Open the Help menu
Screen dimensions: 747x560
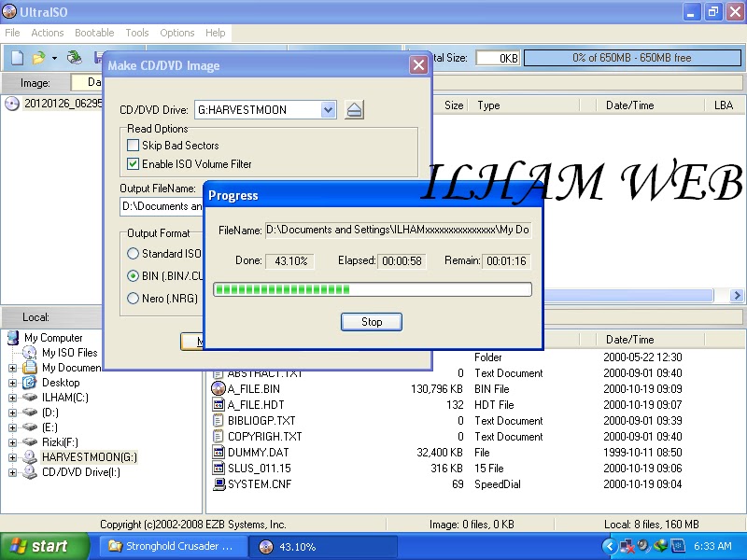216,33
